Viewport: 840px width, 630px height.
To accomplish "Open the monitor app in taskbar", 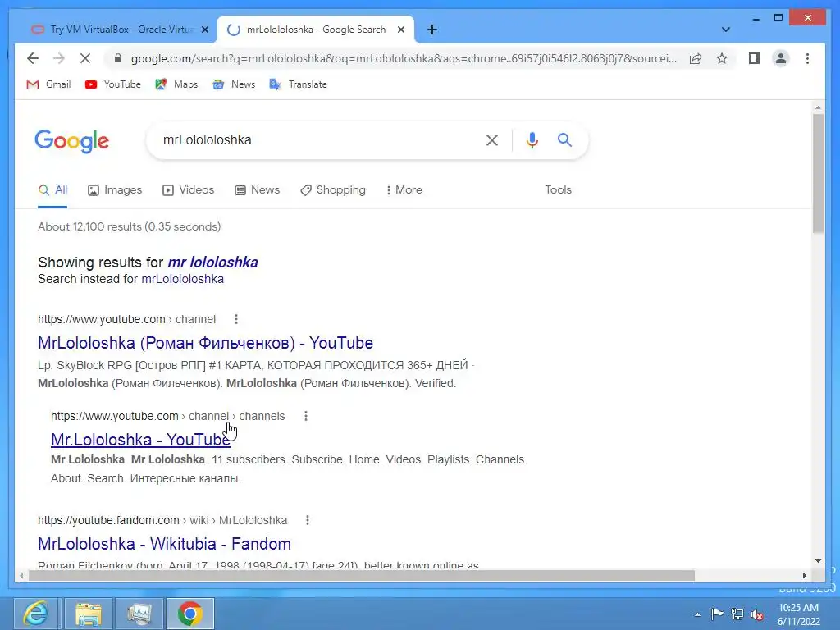I will click(139, 614).
